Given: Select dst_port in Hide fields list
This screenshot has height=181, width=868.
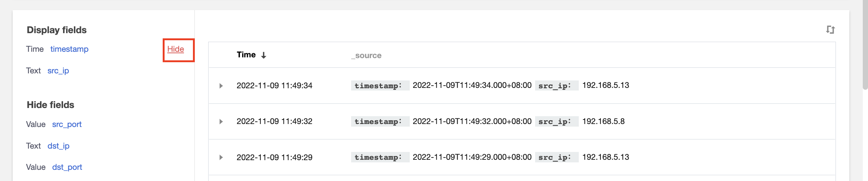Looking at the screenshot, I should (x=67, y=167).
